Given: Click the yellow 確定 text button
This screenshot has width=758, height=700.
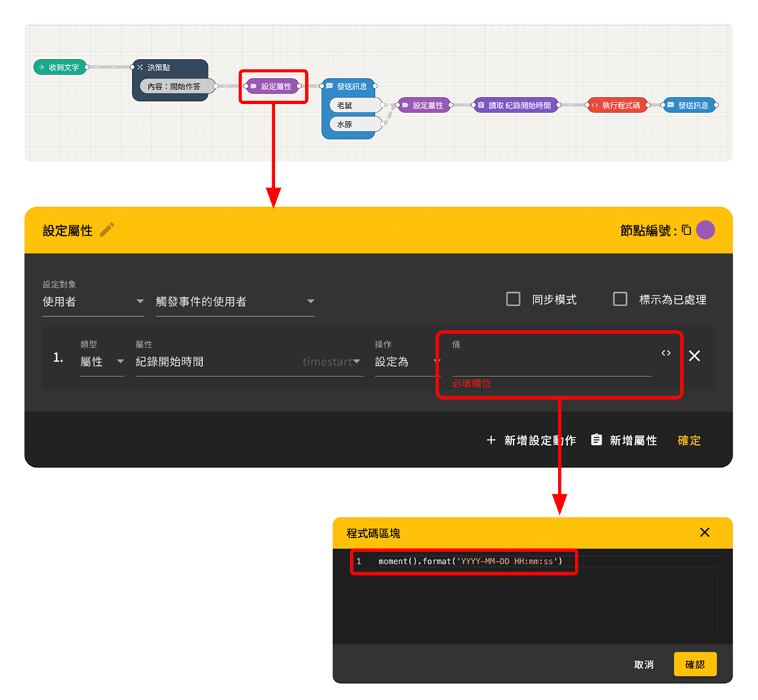Looking at the screenshot, I should (689, 440).
